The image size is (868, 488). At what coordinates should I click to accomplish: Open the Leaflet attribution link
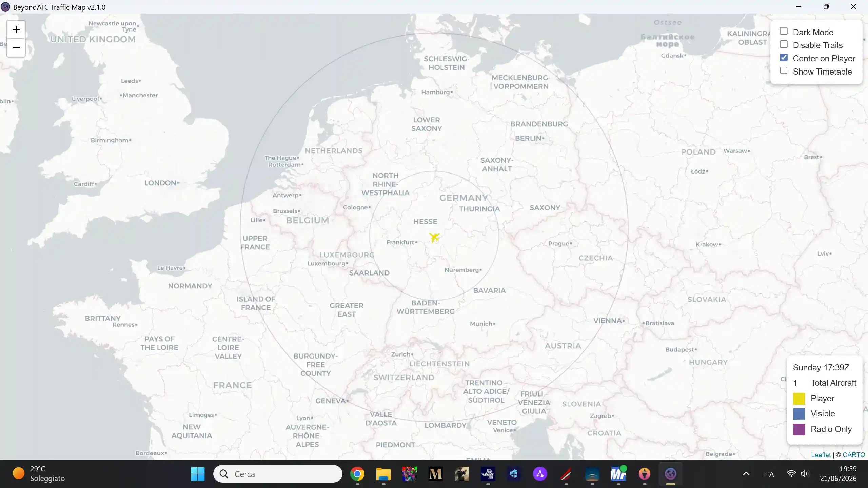click(x=821, y=455)
